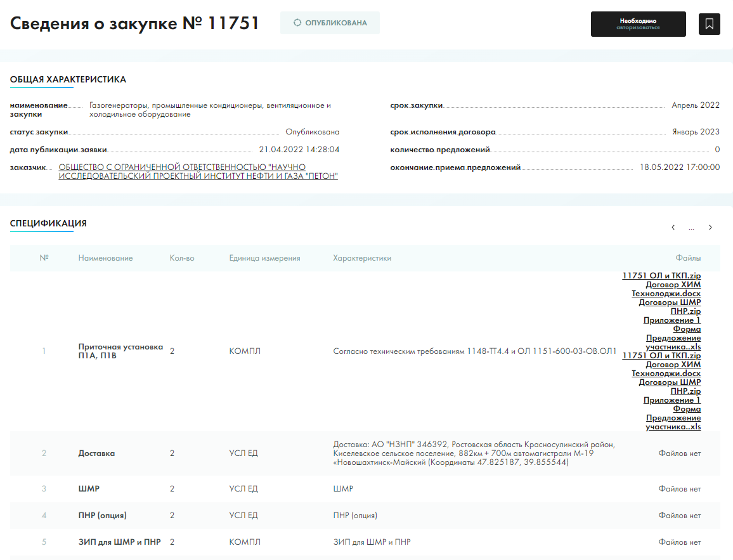Click contract term value Январь 2023

point(696,132)
